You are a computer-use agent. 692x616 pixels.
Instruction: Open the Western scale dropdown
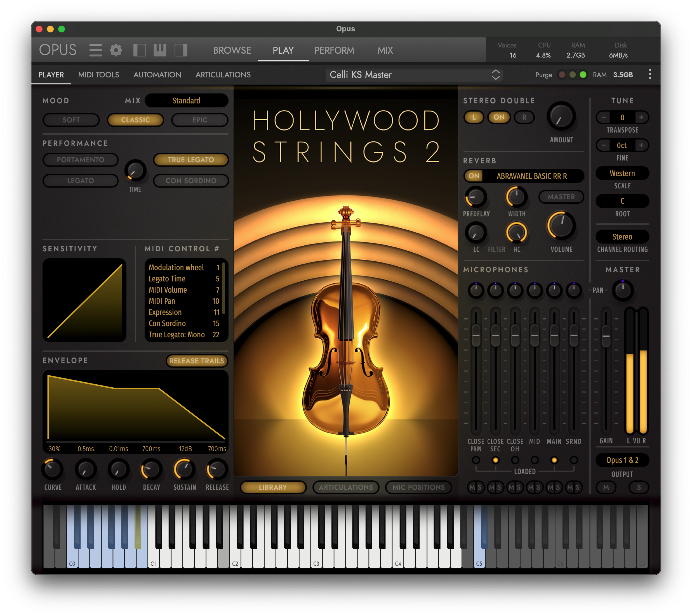[622, 173]
